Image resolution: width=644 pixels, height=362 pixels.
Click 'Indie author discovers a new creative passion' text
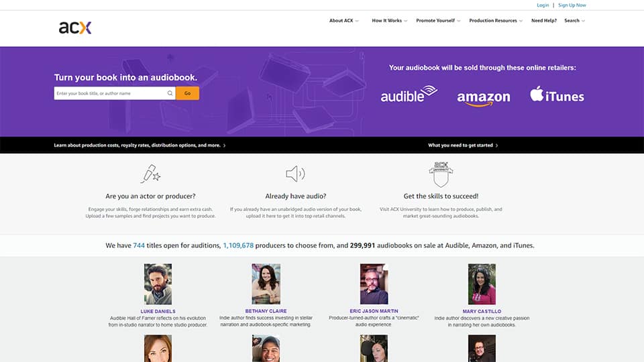(482, 321)
